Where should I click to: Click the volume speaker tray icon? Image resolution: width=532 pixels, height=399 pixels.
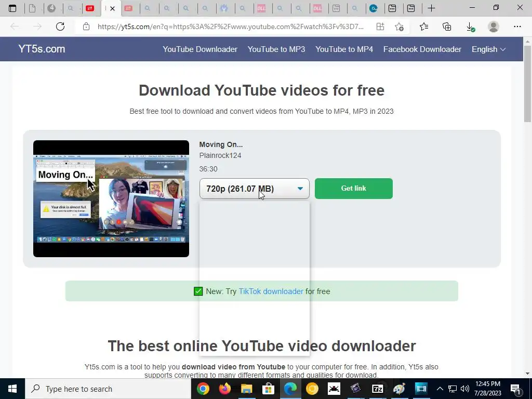(x=465, y=389)
